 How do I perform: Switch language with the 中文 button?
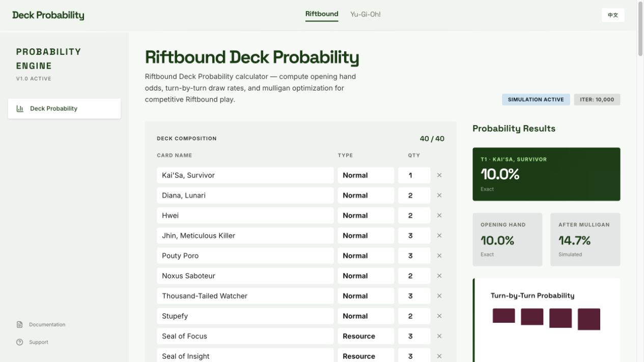[x=613, y=15]
